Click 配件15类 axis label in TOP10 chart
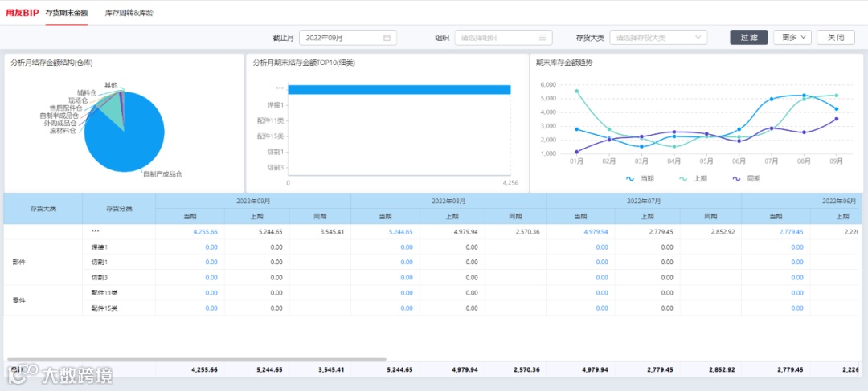Image resolution: width=868 pixels, height=391 pixels. [x=270, y=136]
